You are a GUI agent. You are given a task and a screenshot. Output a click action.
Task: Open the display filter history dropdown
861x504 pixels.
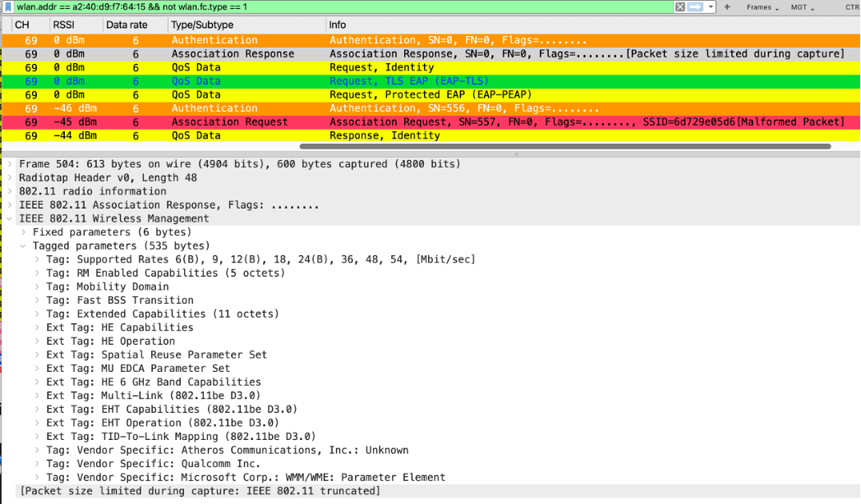(x=711, y=7)
